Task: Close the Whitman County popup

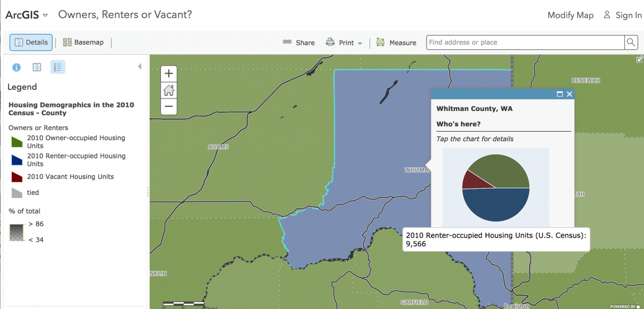Action: [x=569, y=94]
